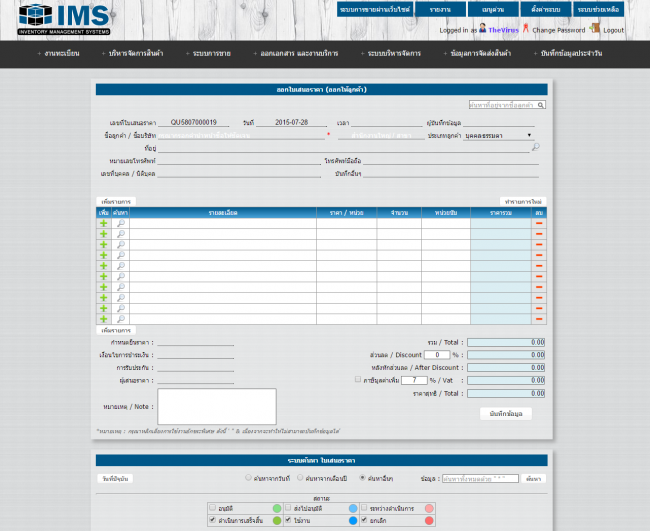Screen dimensions: 650x531
Task: Expand the งานทะเบียน navigation menu
Action: click(x=61, y=52)
